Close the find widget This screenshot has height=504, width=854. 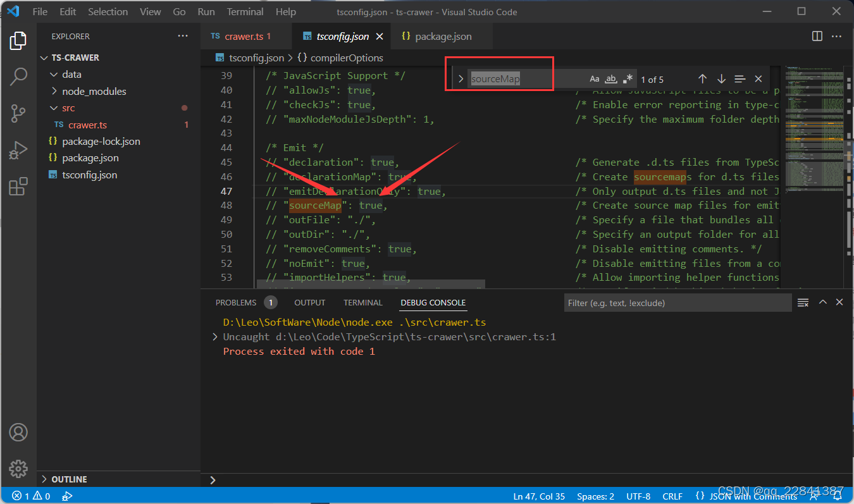pos(758,78)
